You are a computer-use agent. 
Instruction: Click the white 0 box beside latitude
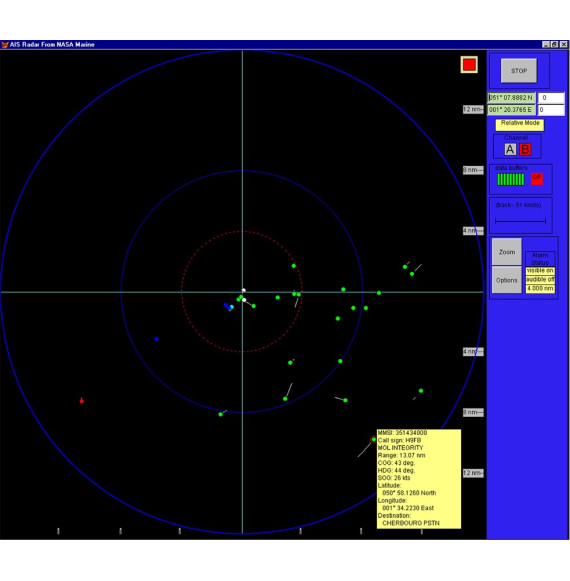(551, 98)
